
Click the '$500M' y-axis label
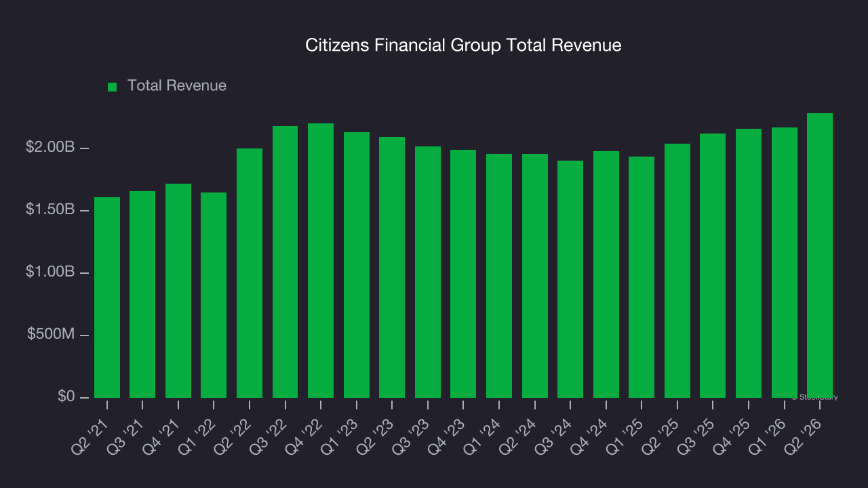tap(52, 335)
